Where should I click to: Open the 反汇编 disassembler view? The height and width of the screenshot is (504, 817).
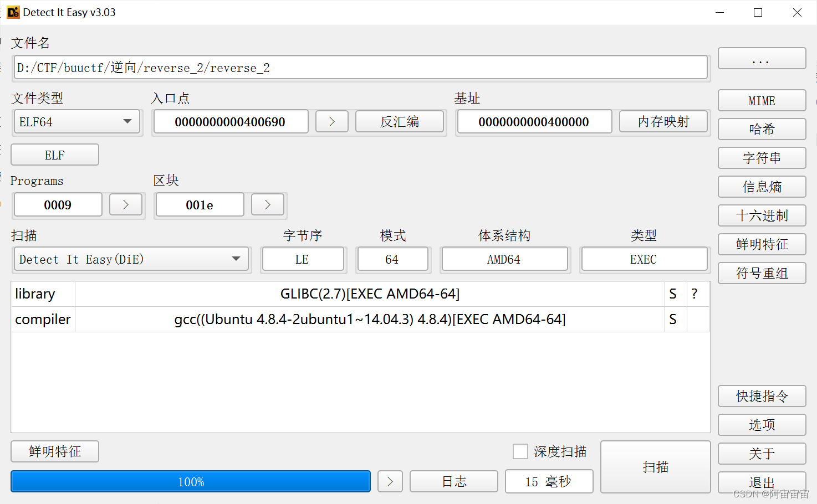[x=400, y=121]
